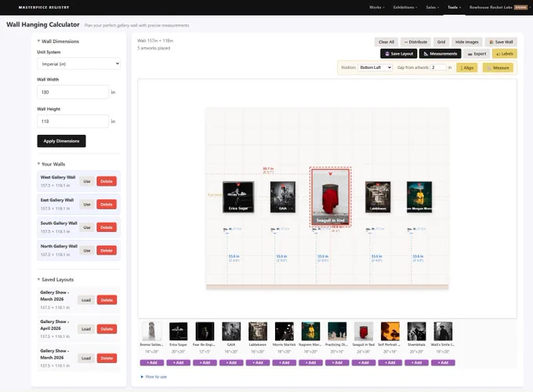Use the South Gallery Wall
Image resolution: width=533 pixels, height=392 pixels.
point(87,227)
